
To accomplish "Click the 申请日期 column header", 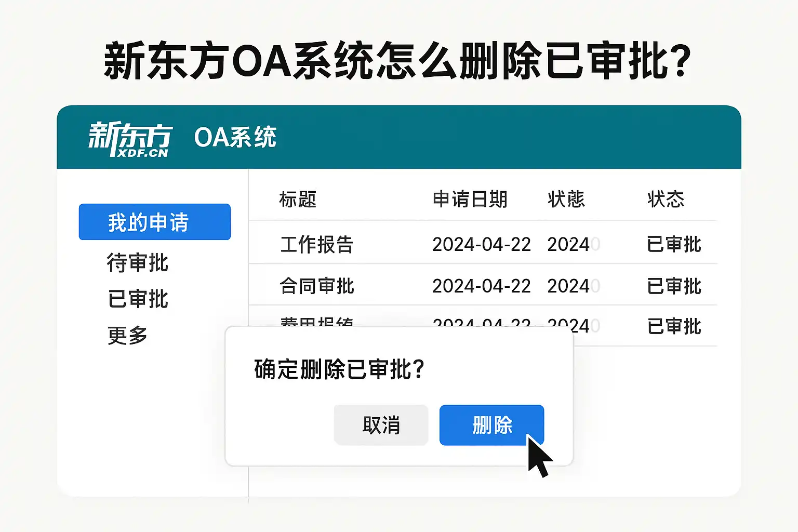I will 470,199.
